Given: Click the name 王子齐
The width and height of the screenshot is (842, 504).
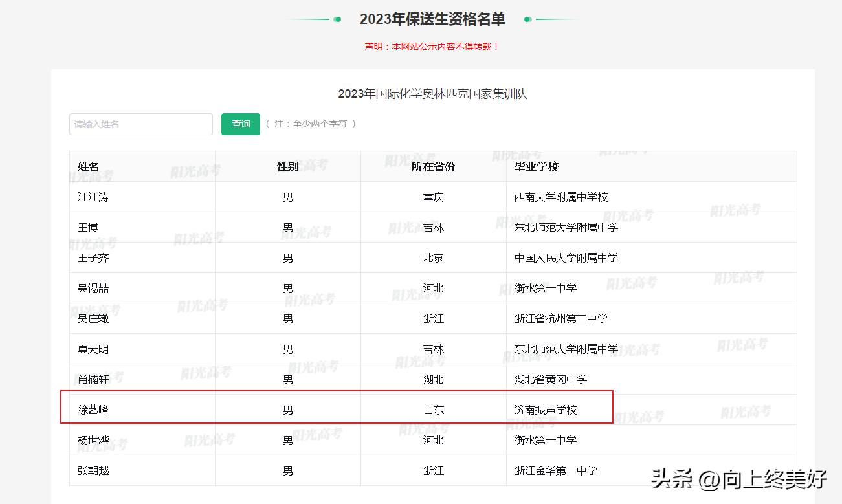Looking at the screenshot, I should click(x=93, y=258).
